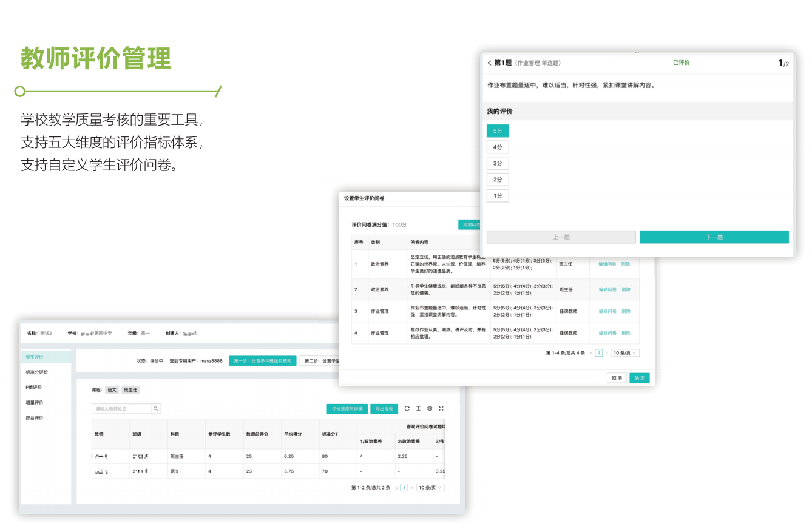Open the table column settings gear icon
Screen dimensions: 812x529
430,409
